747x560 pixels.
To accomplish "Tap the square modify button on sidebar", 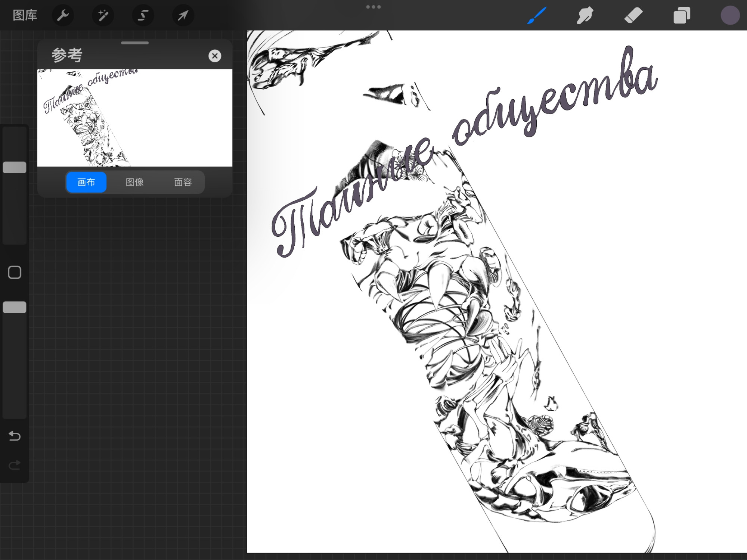I will pos(15,273).
